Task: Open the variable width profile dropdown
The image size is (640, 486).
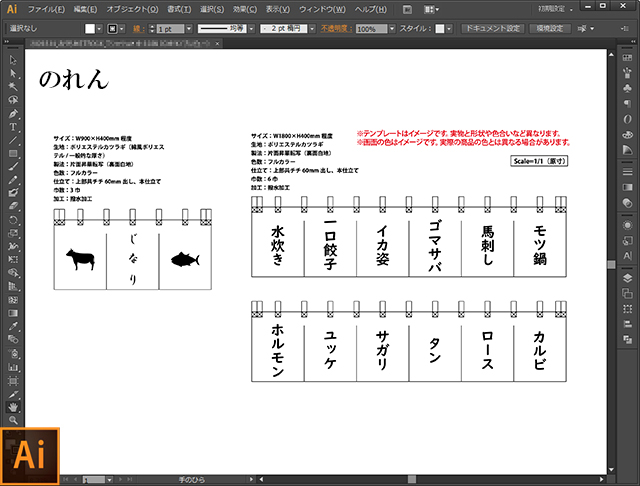Action: coord(251,29)
